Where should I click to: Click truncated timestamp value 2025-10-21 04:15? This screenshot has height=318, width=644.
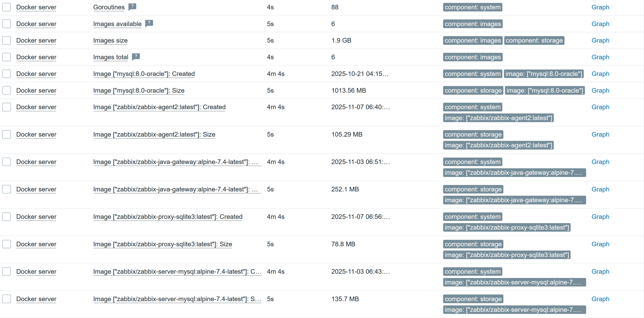point(360,74)
